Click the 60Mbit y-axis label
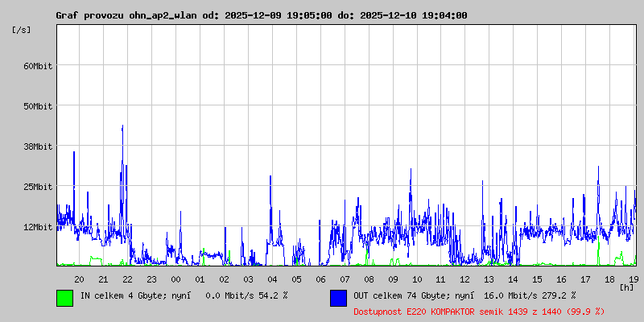644x322 pixels. tap(38, 66)
